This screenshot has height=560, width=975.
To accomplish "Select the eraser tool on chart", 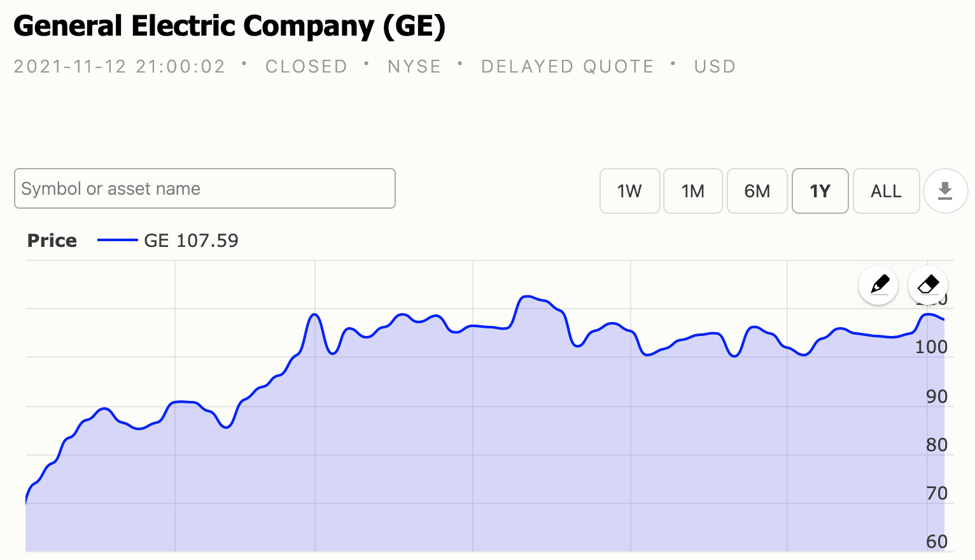I will point(928,284).
